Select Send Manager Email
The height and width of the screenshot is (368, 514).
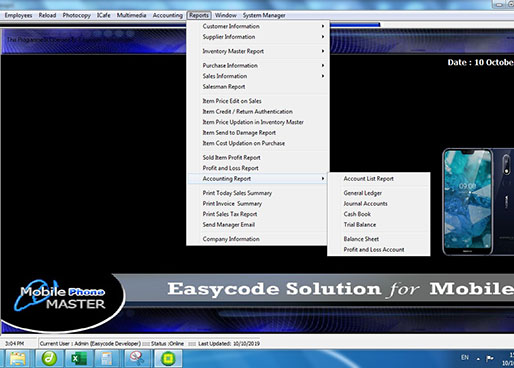point(258,225)
